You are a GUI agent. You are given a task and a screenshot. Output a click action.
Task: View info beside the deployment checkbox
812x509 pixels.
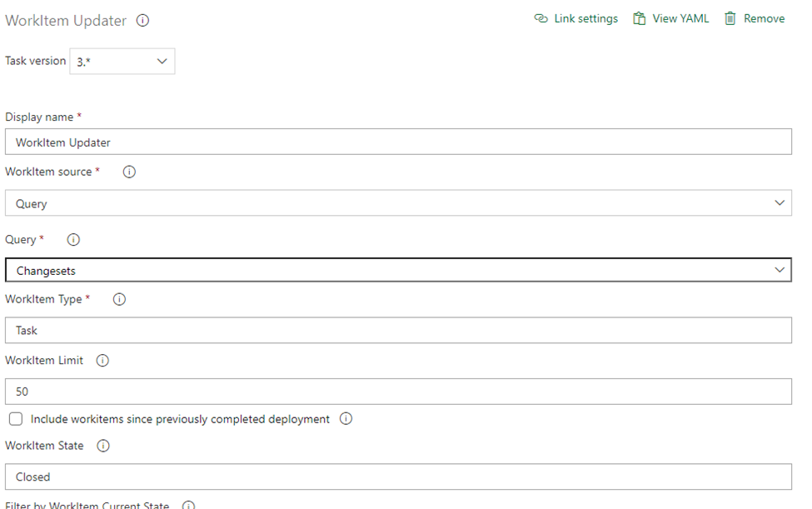346,419
